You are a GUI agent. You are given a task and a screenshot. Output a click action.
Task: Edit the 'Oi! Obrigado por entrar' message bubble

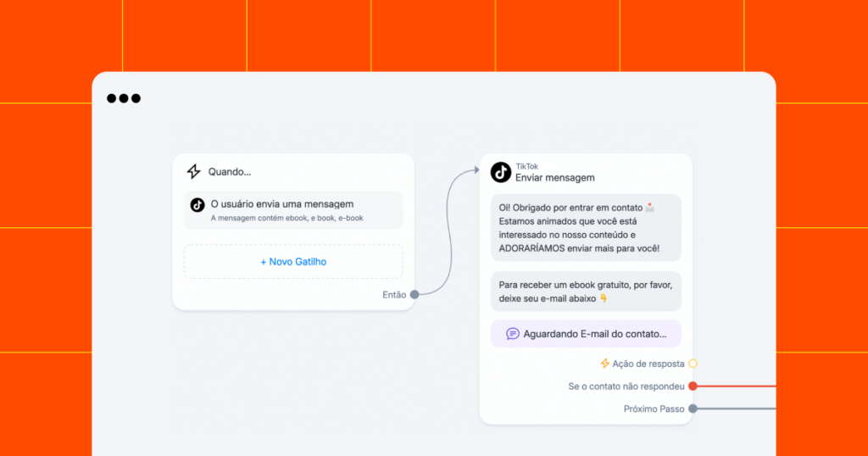coord(586,227)
